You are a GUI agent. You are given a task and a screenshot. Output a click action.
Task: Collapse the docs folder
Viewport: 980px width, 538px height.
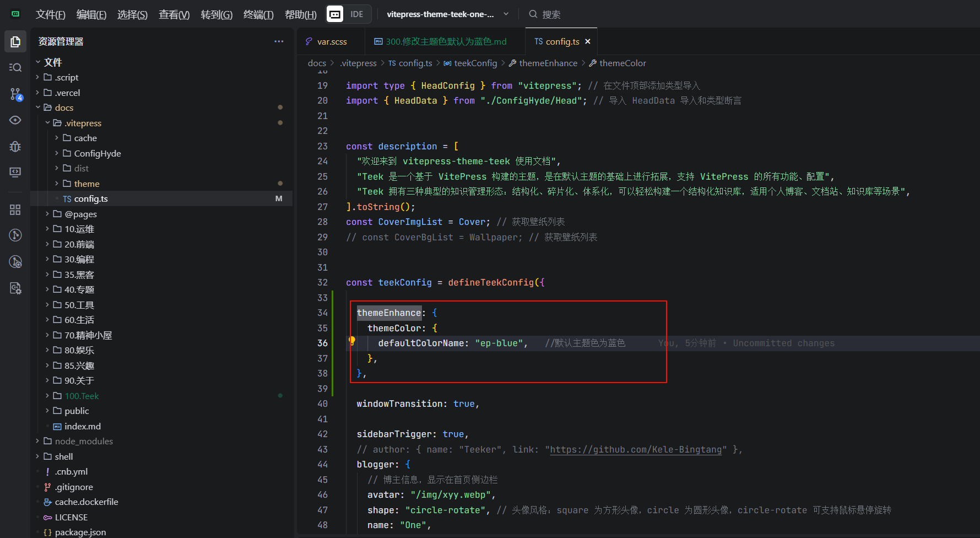[x=37, y=107]
